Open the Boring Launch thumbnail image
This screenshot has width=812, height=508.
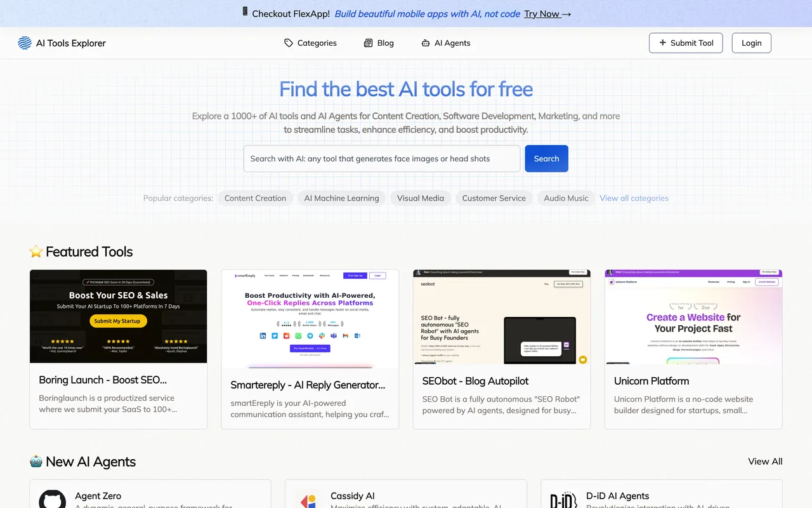point(119,316)
